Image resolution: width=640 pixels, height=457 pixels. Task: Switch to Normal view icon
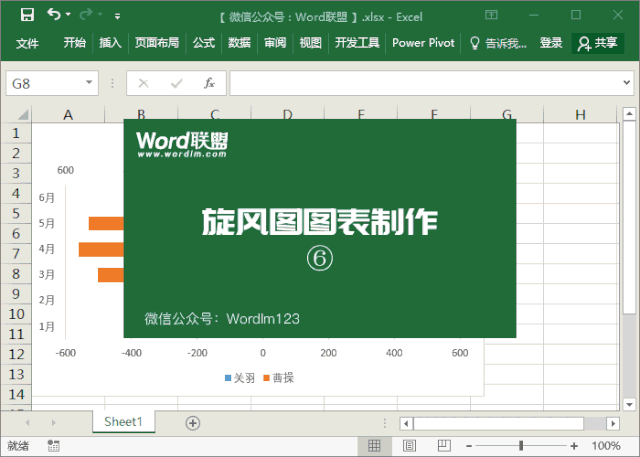click(x=374, y=446)
